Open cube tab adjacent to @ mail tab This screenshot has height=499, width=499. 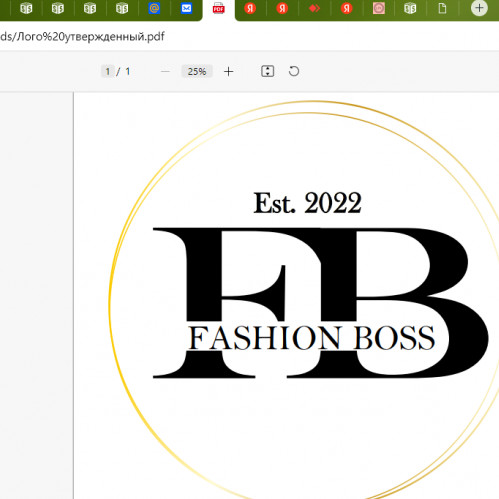(x=122, y=8)
